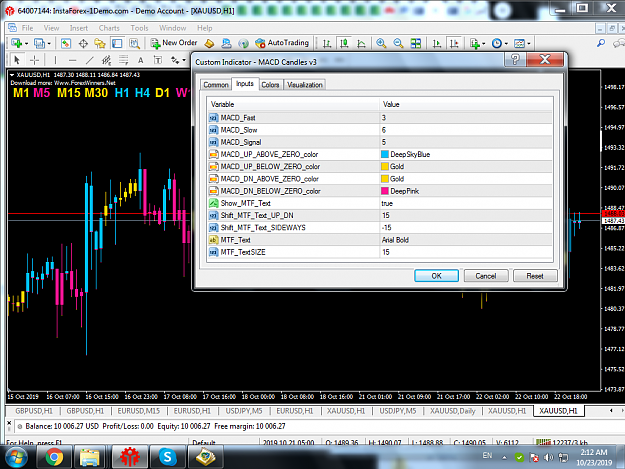Screen dimensions: 625x469
Task: Open the MetaEditor yellow book icon
Action: [x=209, y=43]
